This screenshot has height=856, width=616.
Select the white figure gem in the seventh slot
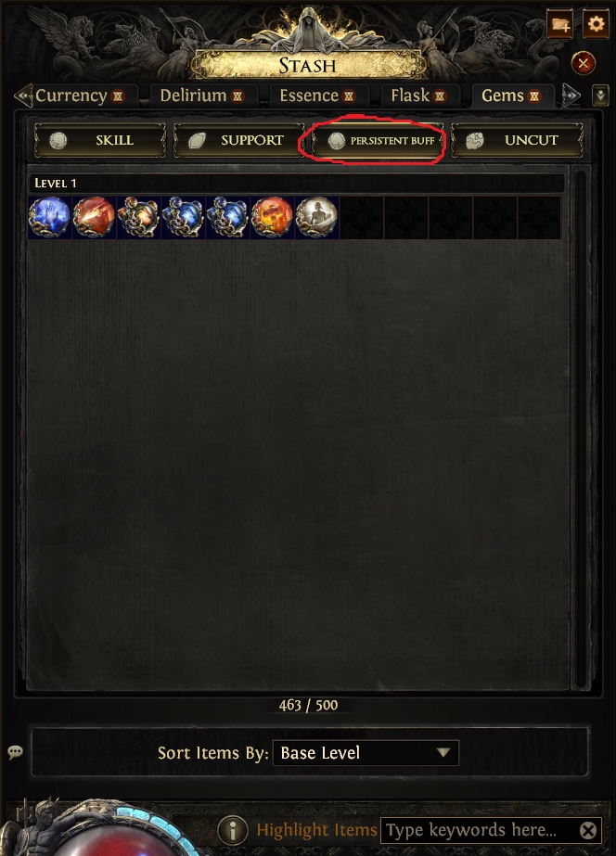point(316,217)
